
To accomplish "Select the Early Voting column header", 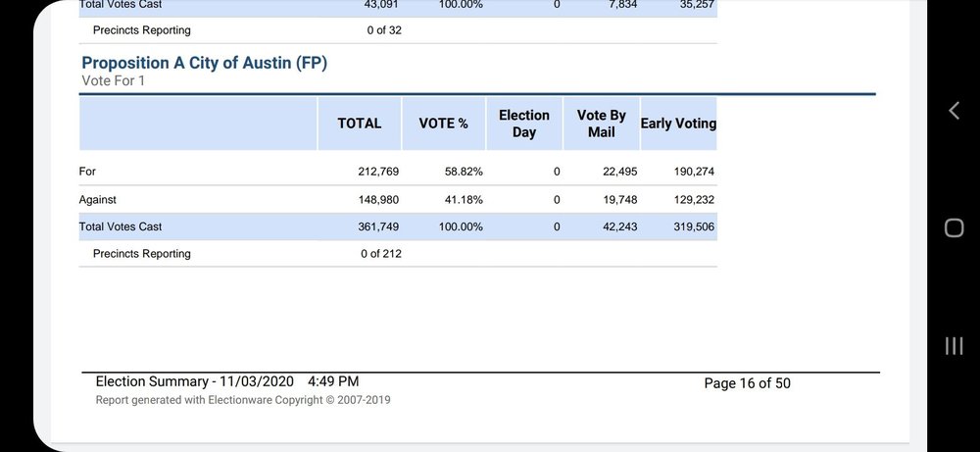I will (678, 124).
